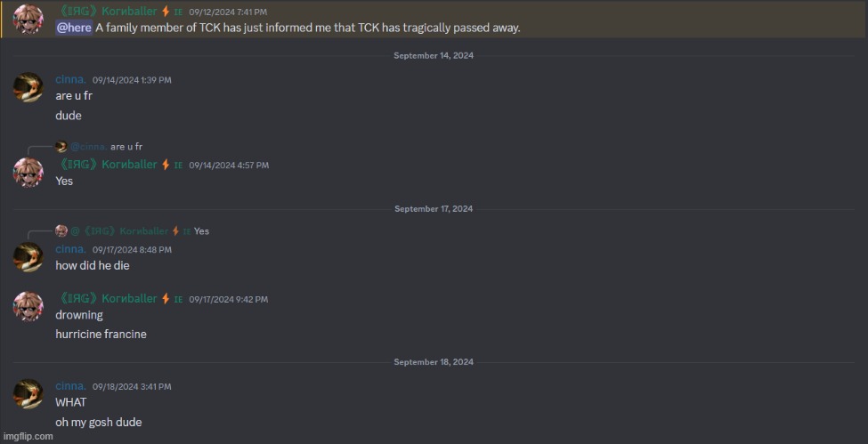Click Korиballer's avatar next to 'Yes' message
This screenshot has height=444, width=868.
28,173
